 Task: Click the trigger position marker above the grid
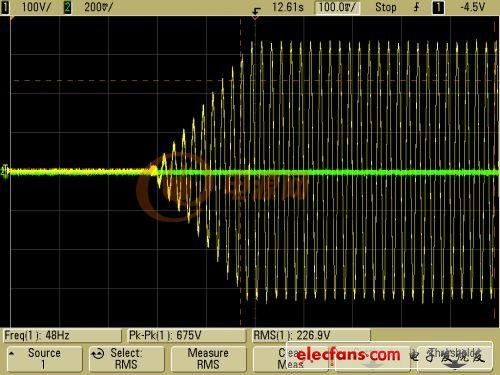256,14
